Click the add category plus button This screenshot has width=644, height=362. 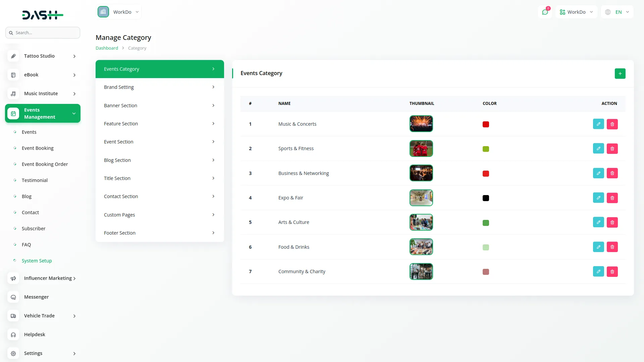pos(620,73)
